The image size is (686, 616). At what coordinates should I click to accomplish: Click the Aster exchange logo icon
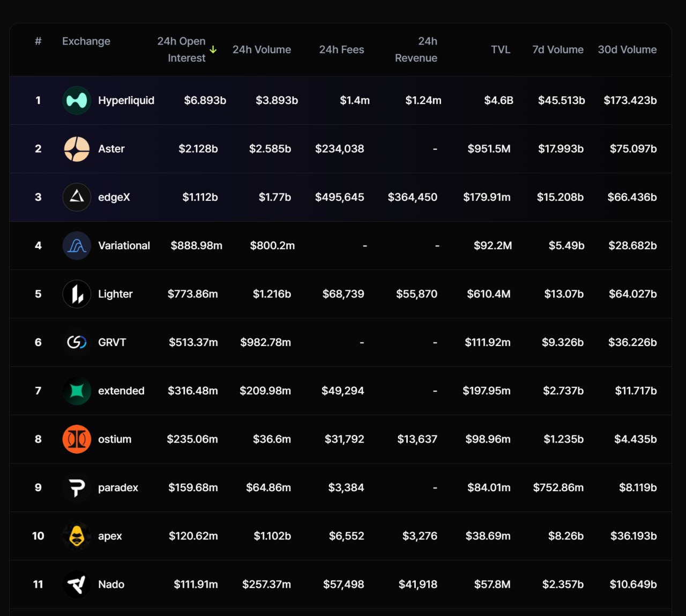pyautogui.click(x=77, y=149)
